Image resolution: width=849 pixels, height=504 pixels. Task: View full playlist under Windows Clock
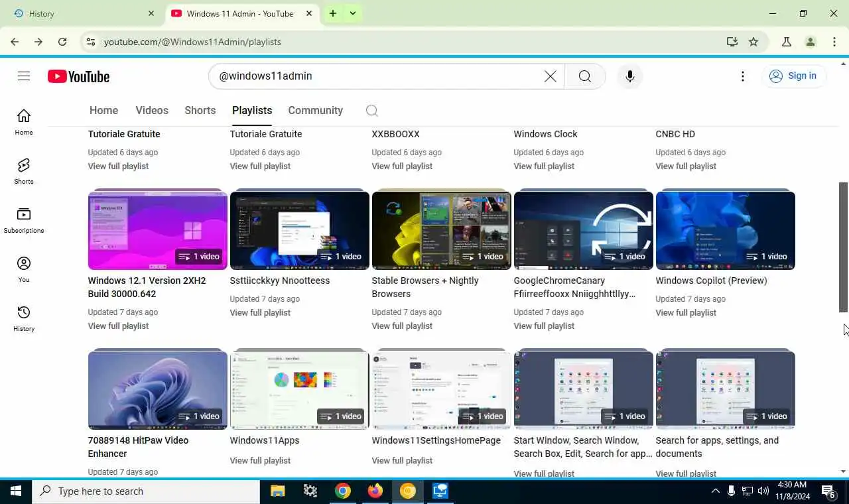(x=544, y=166)
